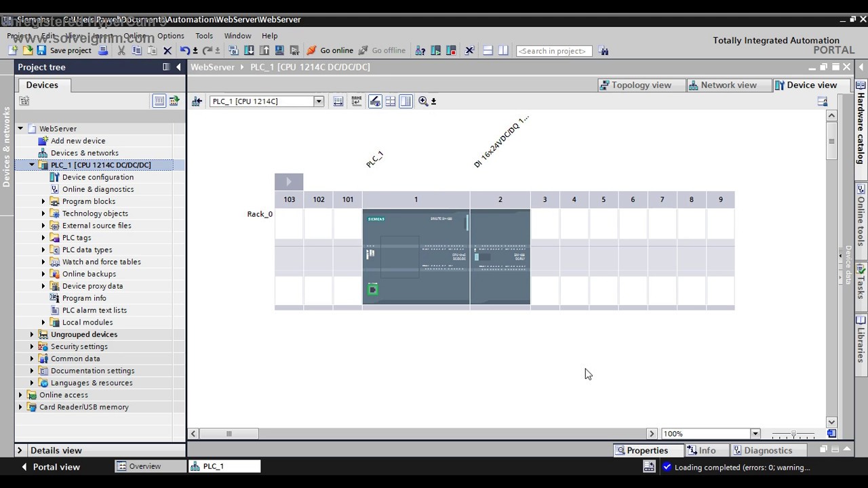Viewport: 868px width, 488px height.
Task: Split the editor space horizontally
Action: (488, 50)
